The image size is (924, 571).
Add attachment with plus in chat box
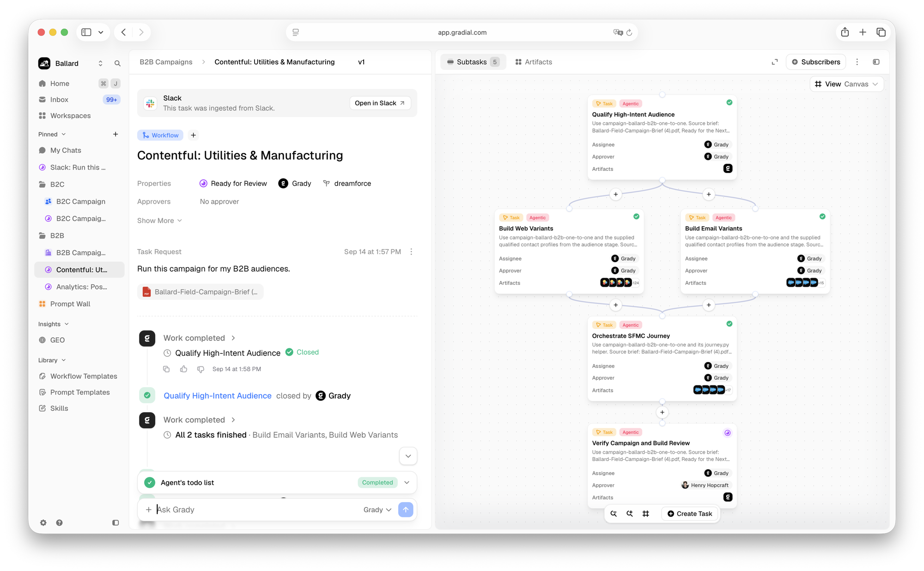point(148,510)
